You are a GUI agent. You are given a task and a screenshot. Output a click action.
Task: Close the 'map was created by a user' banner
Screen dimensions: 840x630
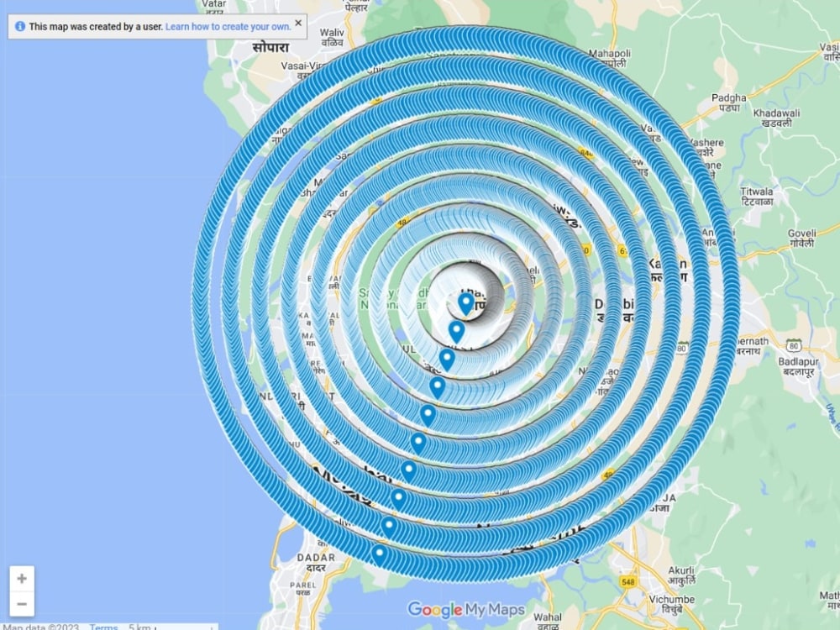298,23
